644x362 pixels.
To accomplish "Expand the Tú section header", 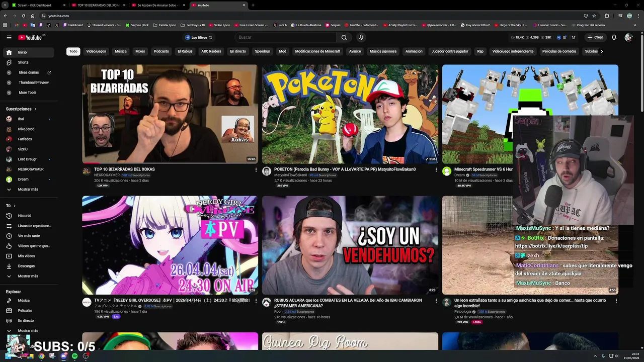I will pyautogui.click(x=11, y=206).
